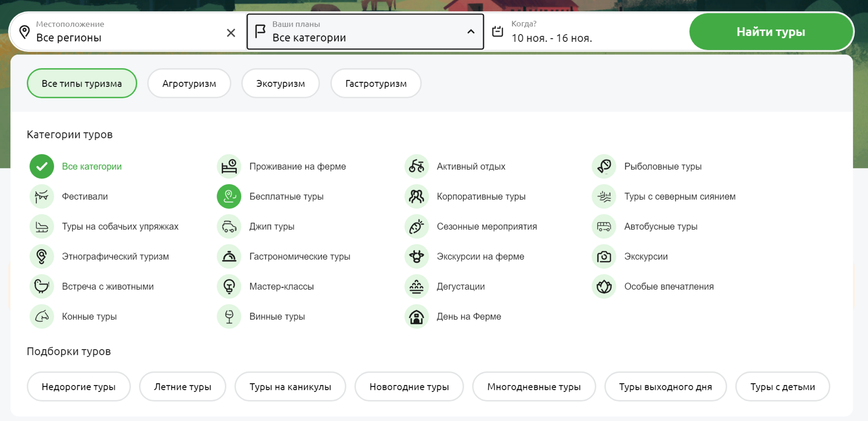Click the location pin icon
The width and height of the screenshot is (868, 421).
[24, 32]
